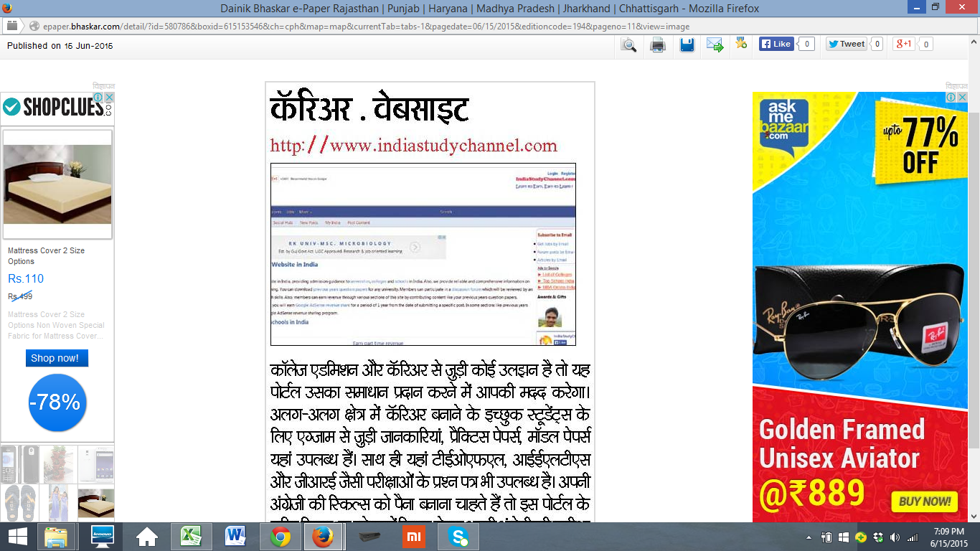Open the AdChoices info icon on right ad
Screen dimensions: 980x551
pos(951,98)
